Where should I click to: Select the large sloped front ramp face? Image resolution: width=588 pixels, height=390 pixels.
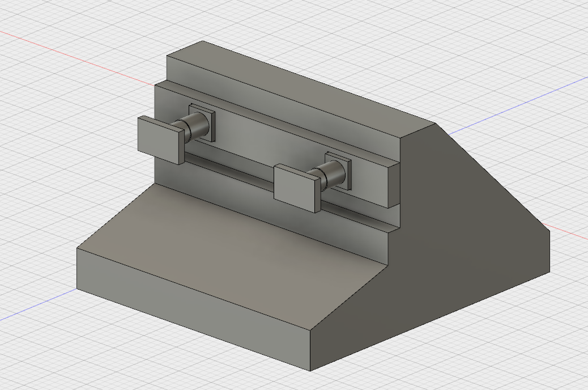232,255
